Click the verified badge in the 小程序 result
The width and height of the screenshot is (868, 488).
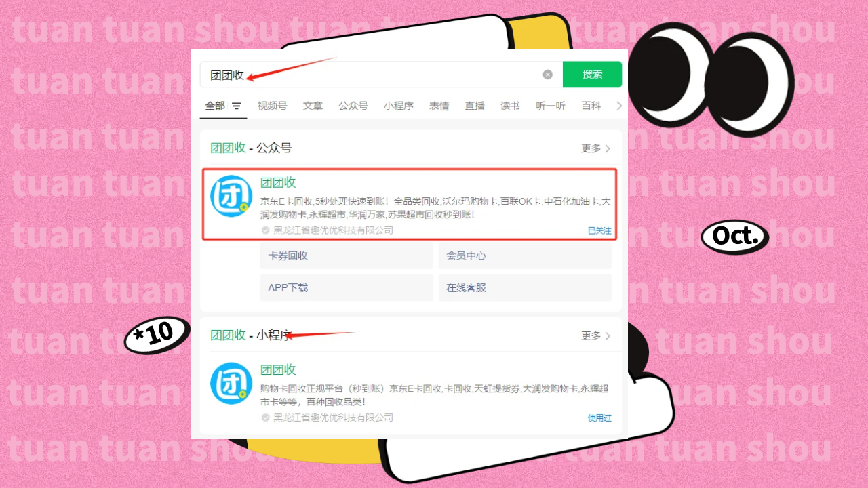266,418
